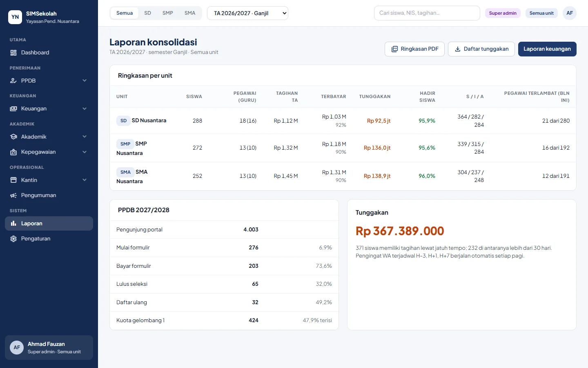Click the Rp 367.389.000 total tunggakan
Screen dimensions: 588x368
coord(400,231)
